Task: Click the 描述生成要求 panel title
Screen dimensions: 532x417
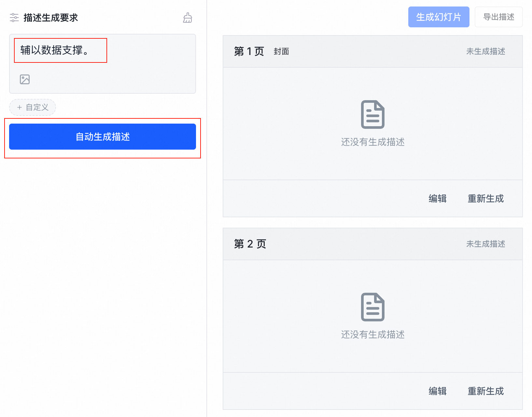Action: 51,18
